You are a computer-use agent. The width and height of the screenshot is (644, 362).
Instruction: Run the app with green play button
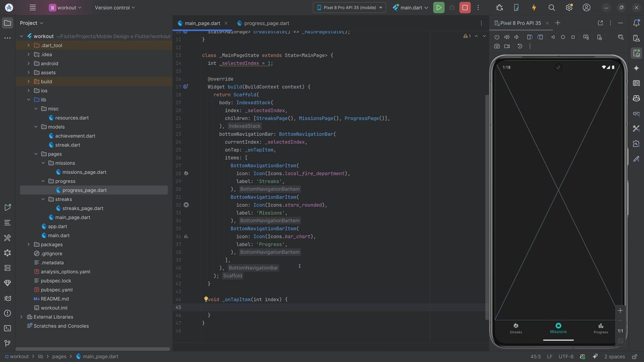(438, 8)
